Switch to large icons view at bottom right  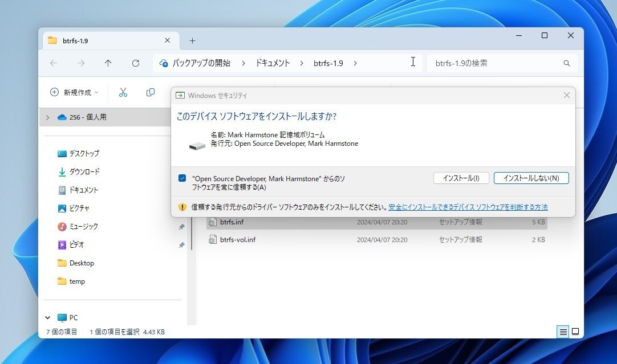click(x=575, y=331)
